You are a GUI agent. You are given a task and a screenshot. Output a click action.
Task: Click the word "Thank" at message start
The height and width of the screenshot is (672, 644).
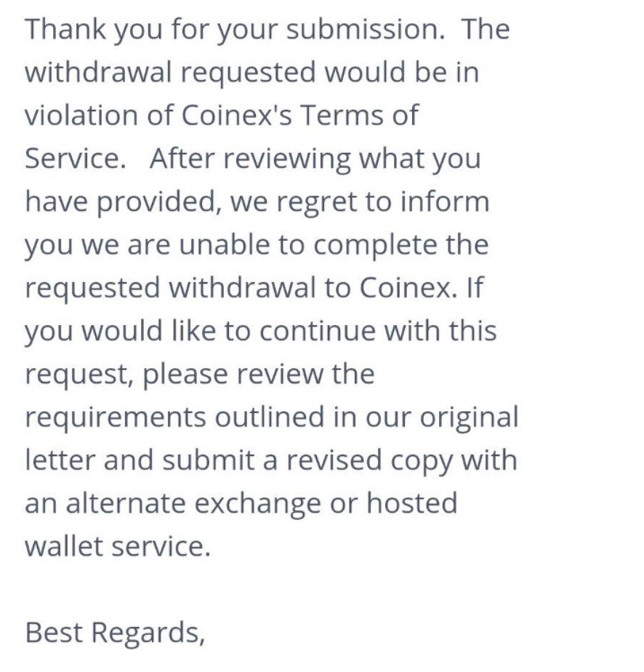(x=65, y=29)
